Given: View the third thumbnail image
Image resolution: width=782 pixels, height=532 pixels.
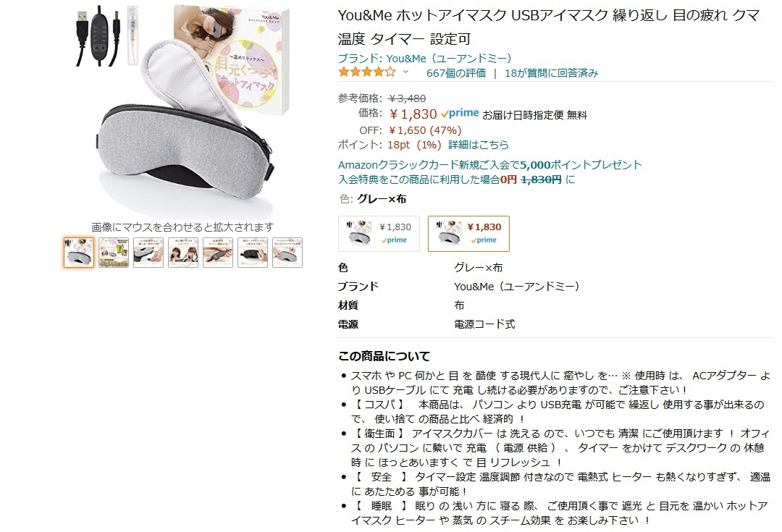Looking at the screenshot, I should pos(148,253).
